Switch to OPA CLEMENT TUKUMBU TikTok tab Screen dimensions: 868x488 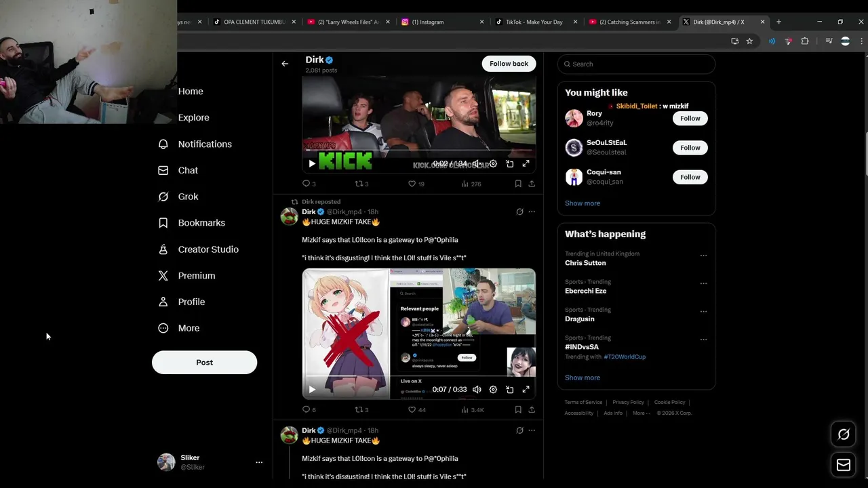tap(255, 22)
